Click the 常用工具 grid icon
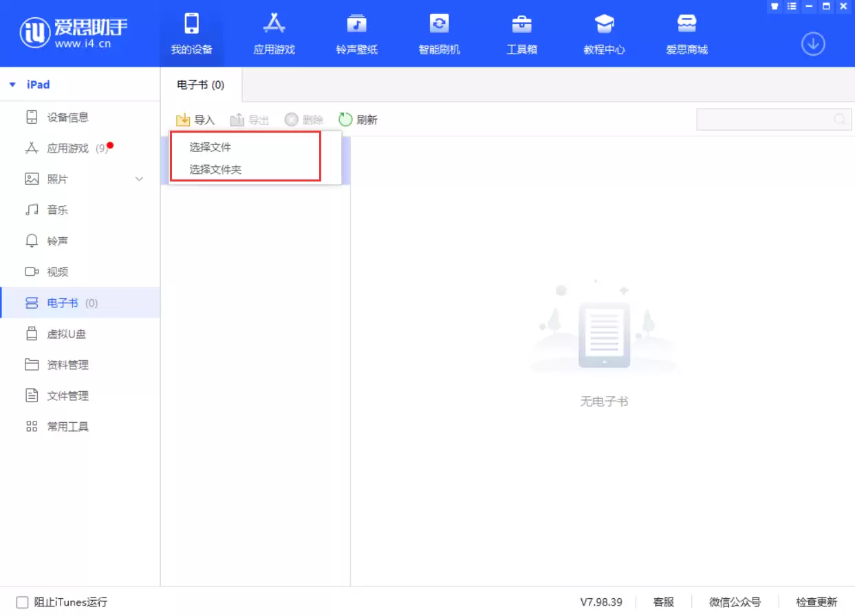Image resolution: width=855 pixels, height=616 pixels. pos(32,427)
